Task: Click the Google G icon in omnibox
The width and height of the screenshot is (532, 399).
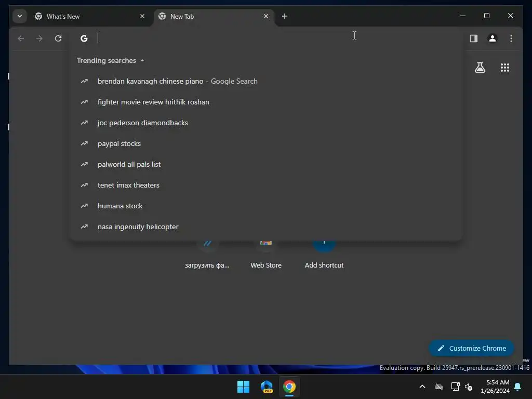Action: tap(84, 38)
